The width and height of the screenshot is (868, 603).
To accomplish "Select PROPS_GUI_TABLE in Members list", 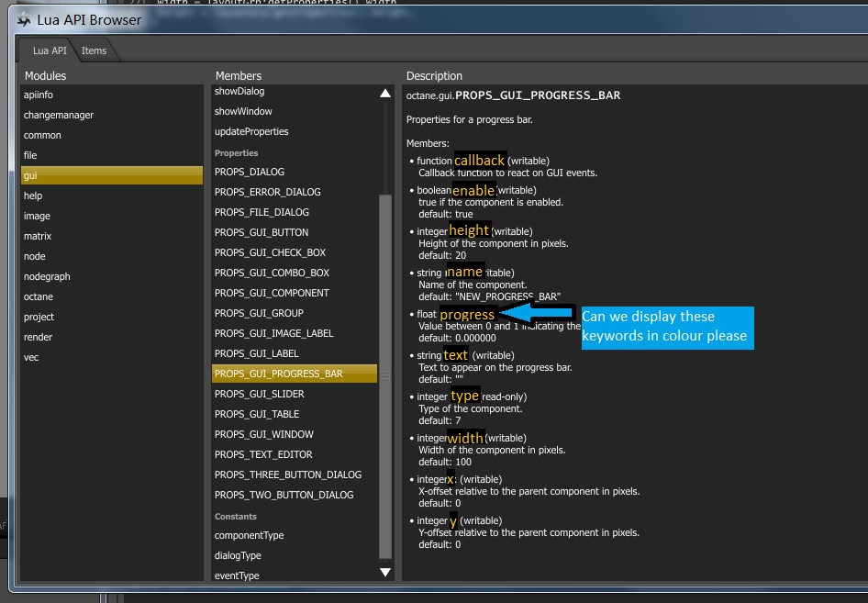I will coord(295,415).
